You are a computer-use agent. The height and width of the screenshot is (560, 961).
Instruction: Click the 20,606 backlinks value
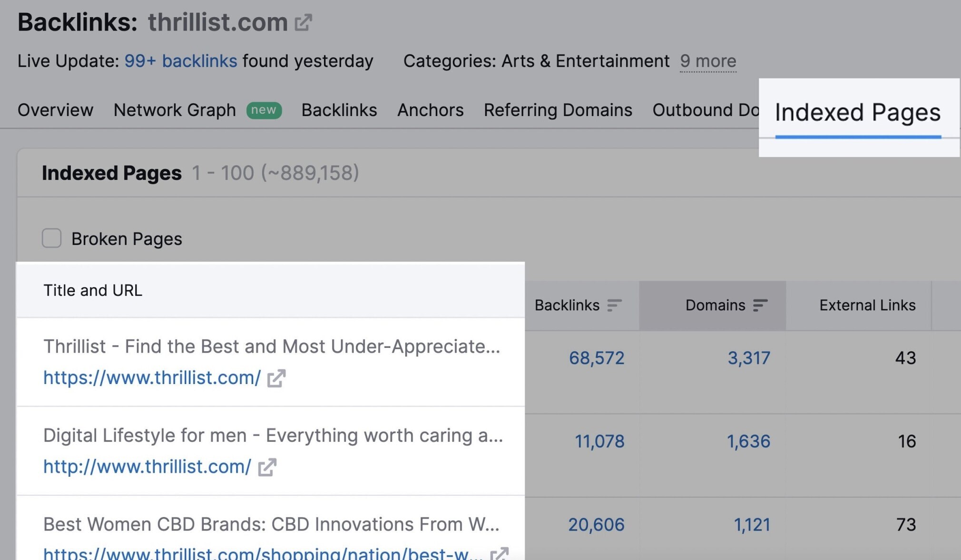tap(596, 524)
